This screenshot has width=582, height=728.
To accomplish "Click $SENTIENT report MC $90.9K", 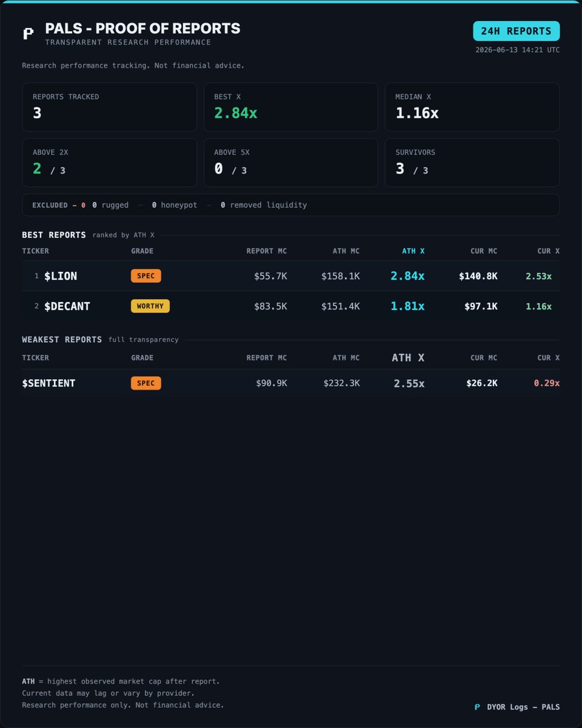I will pos(270,383).
